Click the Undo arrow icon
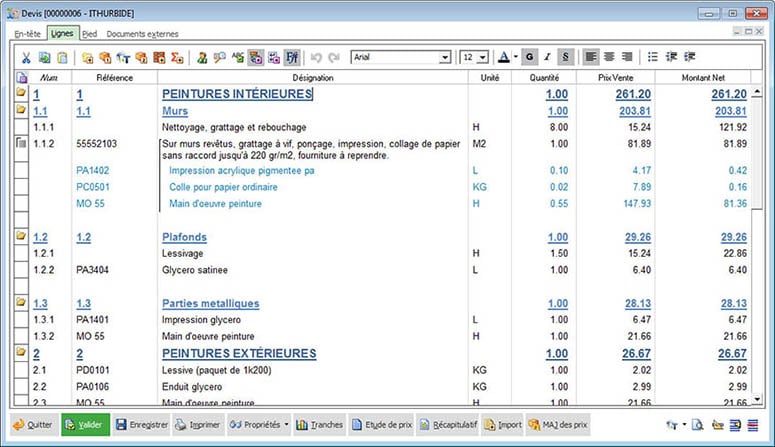The width and height of the screenshot is (775, 447). pos(316,58)
